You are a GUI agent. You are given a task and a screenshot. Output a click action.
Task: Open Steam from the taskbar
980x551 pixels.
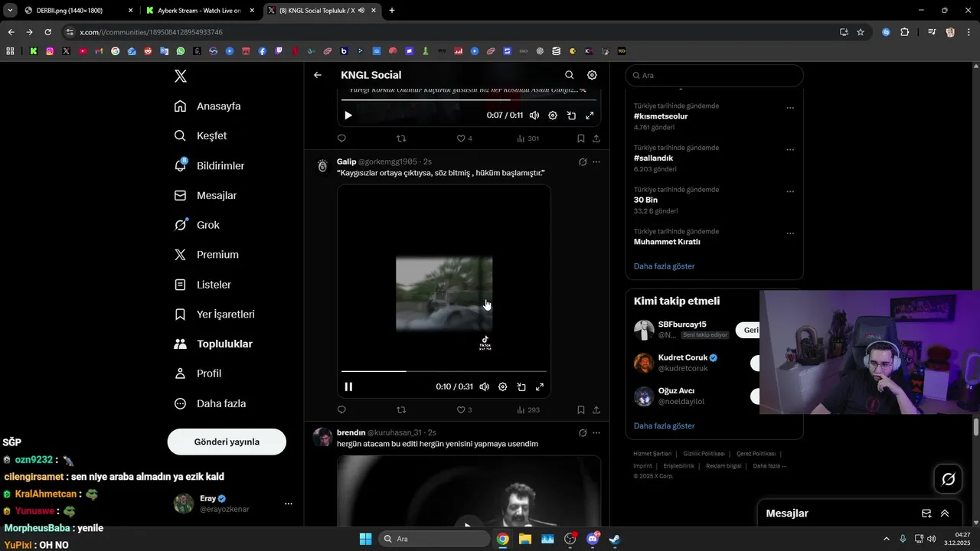point(614,539)
